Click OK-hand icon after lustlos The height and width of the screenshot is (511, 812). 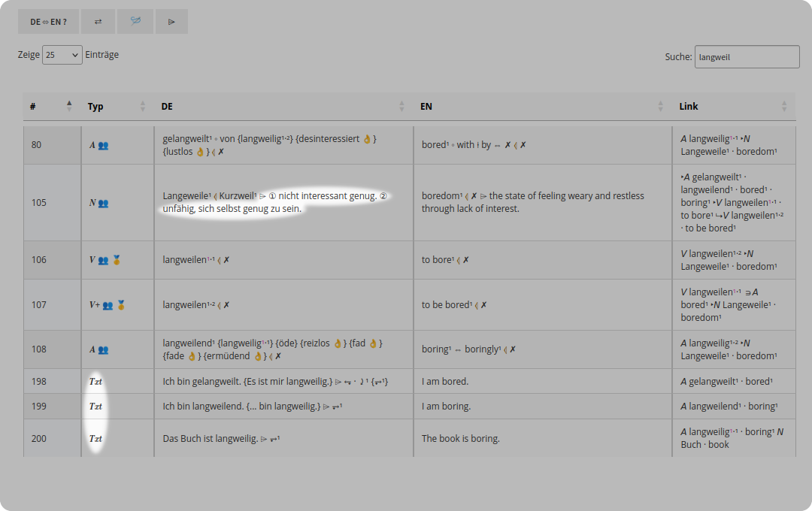tap(200, 152)
